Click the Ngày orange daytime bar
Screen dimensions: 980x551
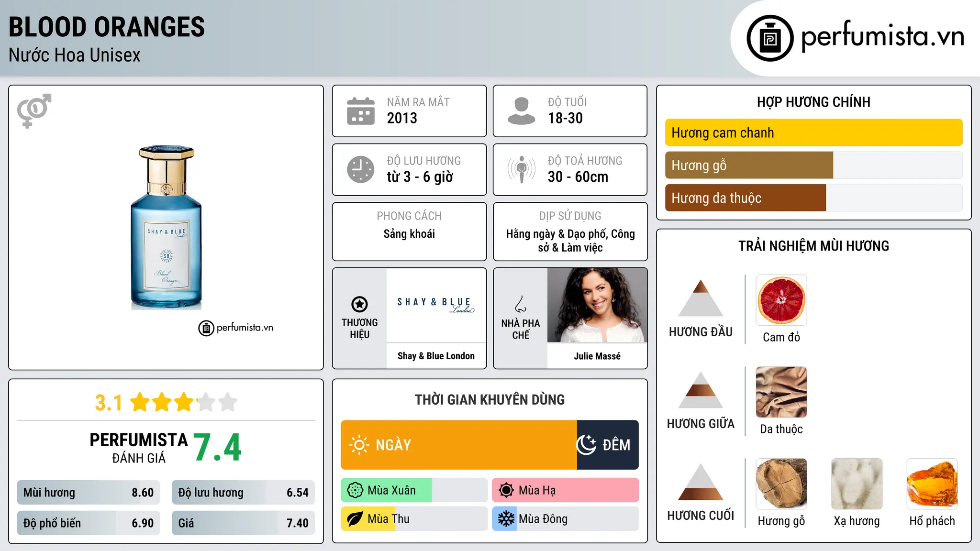459,445
